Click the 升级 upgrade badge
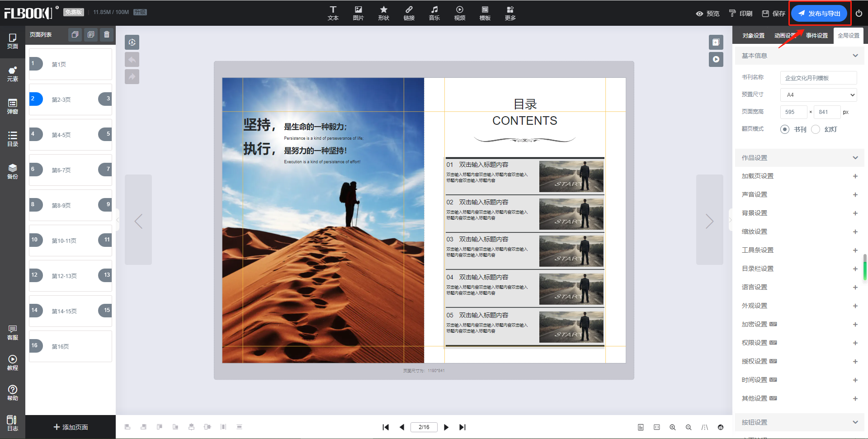Viewport: 868px width, 439px height. (140, 12)
